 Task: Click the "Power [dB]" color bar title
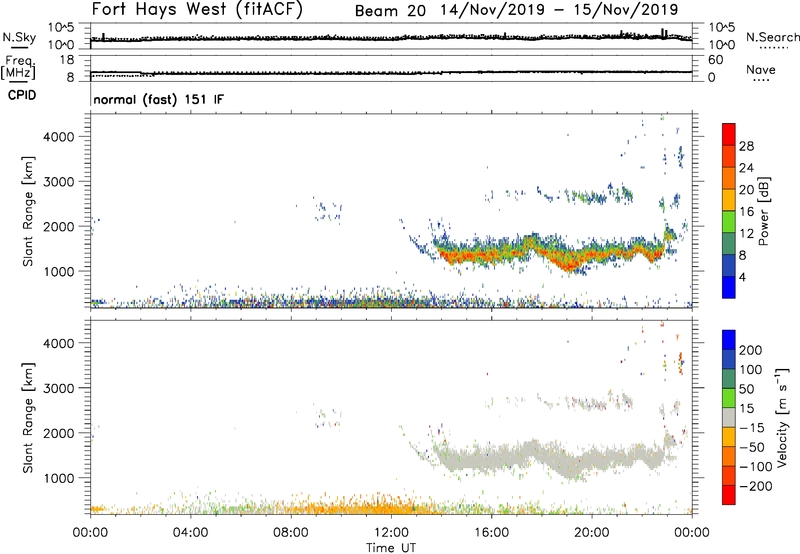[x=764, y=211]
